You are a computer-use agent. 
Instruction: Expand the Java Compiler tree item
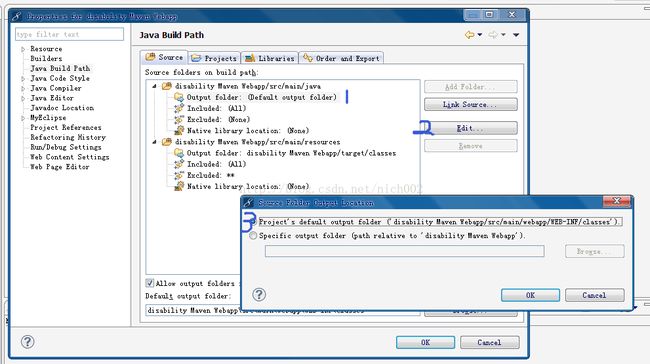pyautogui.click(x=23, y=89)
